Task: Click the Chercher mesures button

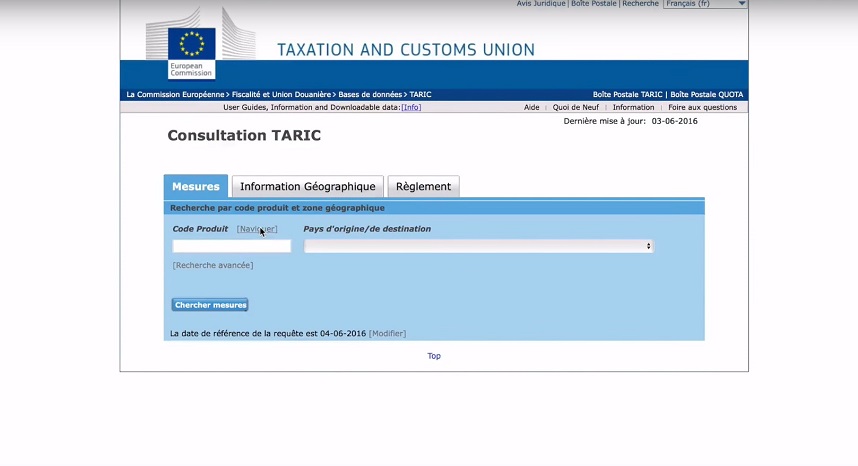Action: pos(210,305)
